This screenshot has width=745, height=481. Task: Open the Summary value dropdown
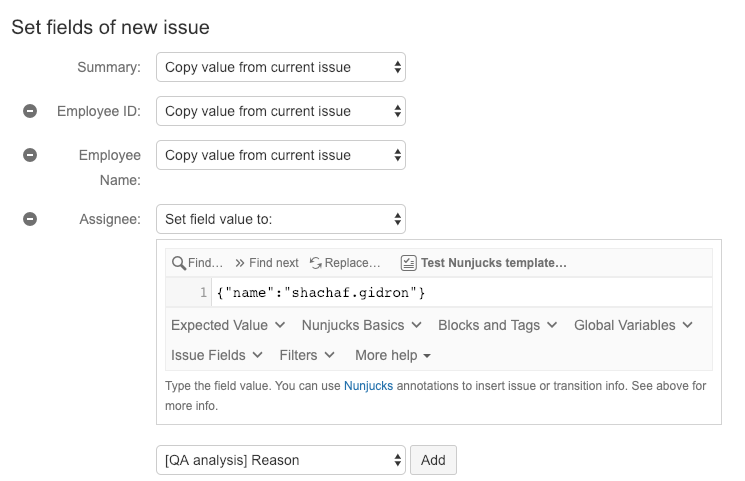(281, 67)
